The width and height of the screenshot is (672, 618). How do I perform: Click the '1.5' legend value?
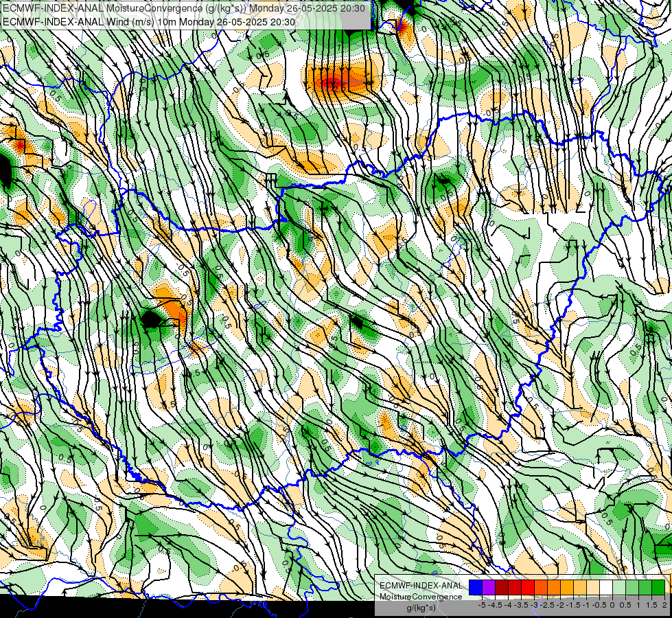click(652, 605)
